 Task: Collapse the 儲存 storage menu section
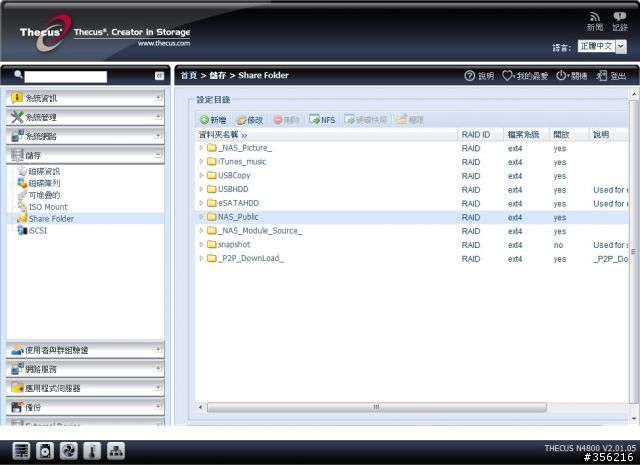point(85,155)
